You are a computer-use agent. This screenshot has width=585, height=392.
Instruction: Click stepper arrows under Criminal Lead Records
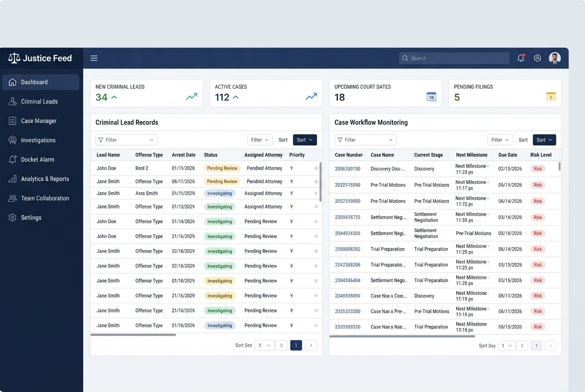point(281,345)
